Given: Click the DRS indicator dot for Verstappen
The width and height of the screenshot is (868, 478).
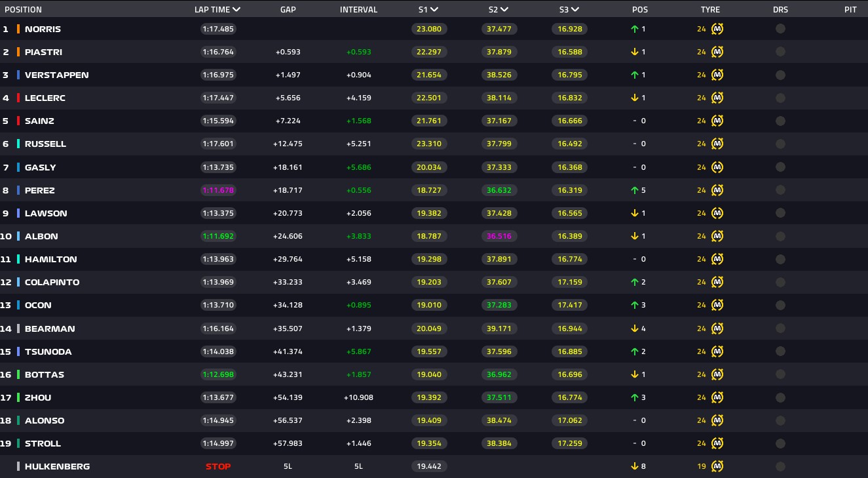Looking at the screenshot, I should (780, 75).
